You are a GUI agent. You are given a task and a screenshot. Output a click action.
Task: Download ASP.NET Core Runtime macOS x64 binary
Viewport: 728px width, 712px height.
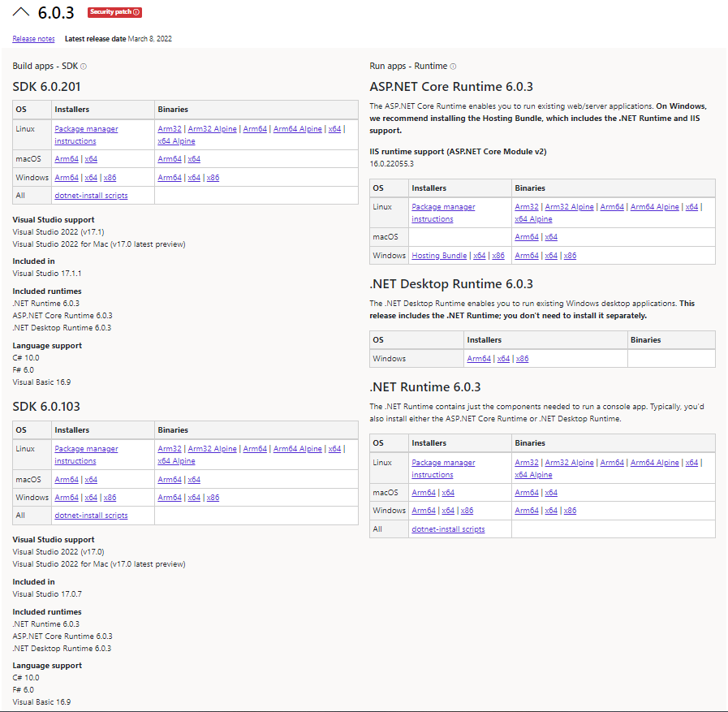[x=551, y=237]
